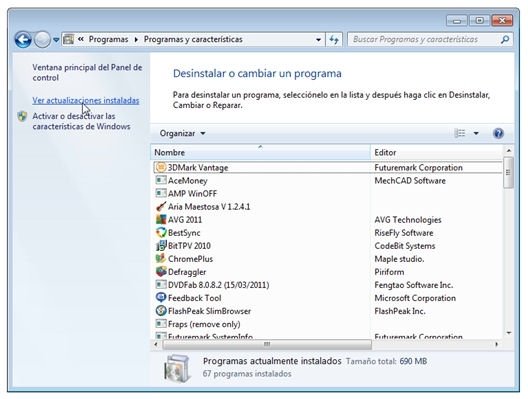Viewport: 528px width, 399px height.
Task: Click the magnifying glass search icon
Action: 504,39
